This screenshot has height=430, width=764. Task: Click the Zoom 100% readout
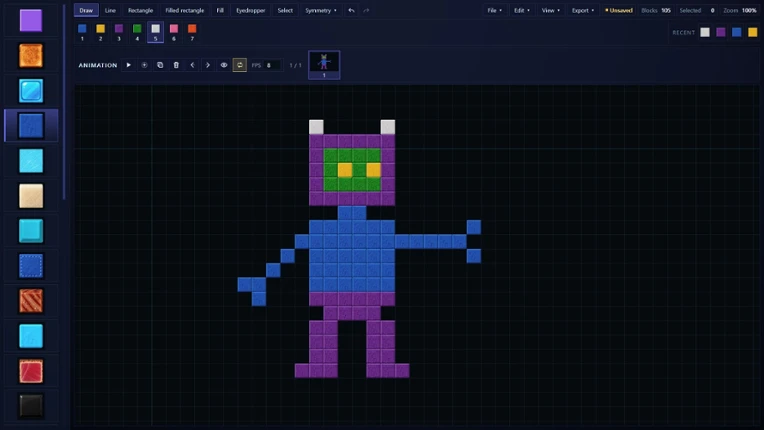coord(740,10)
